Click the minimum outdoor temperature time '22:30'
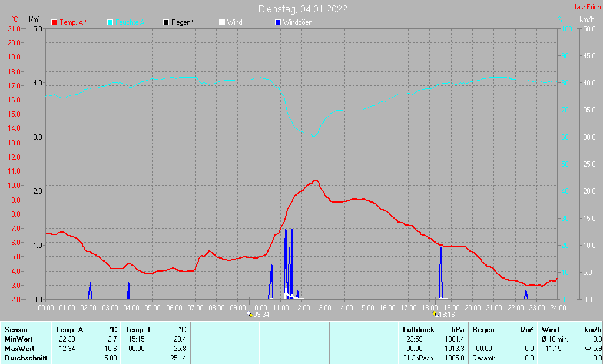The height and width of the screenshot is (364, 603). click(67, 339)
